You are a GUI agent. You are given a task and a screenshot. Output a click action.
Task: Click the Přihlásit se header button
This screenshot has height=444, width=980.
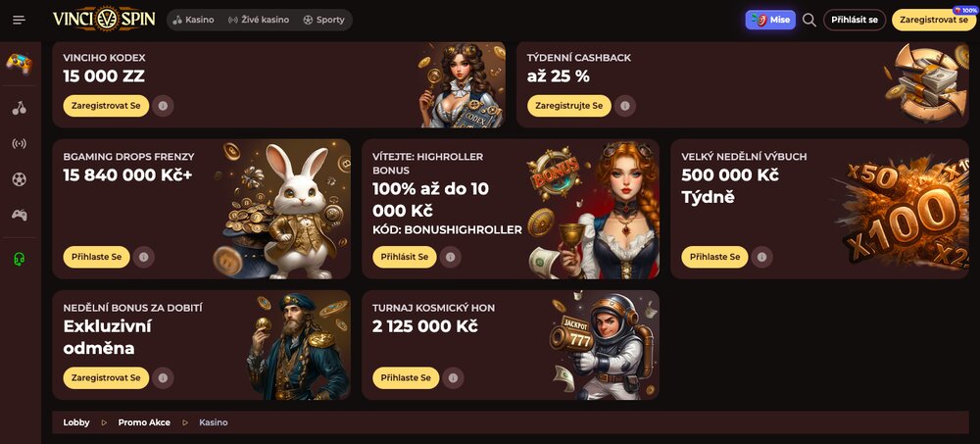point(855,20)
